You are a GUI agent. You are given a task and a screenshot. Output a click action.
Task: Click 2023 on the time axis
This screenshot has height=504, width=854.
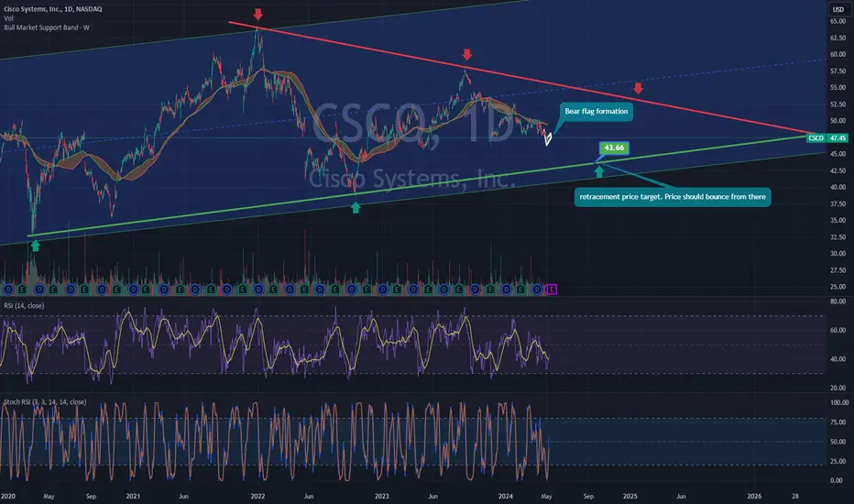tap(382, 497)
